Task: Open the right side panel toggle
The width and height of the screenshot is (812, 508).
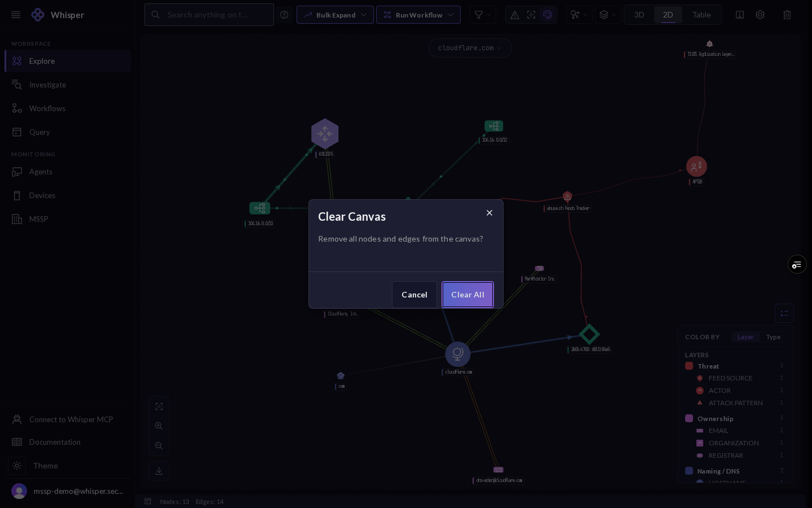Action: [797, 264]
